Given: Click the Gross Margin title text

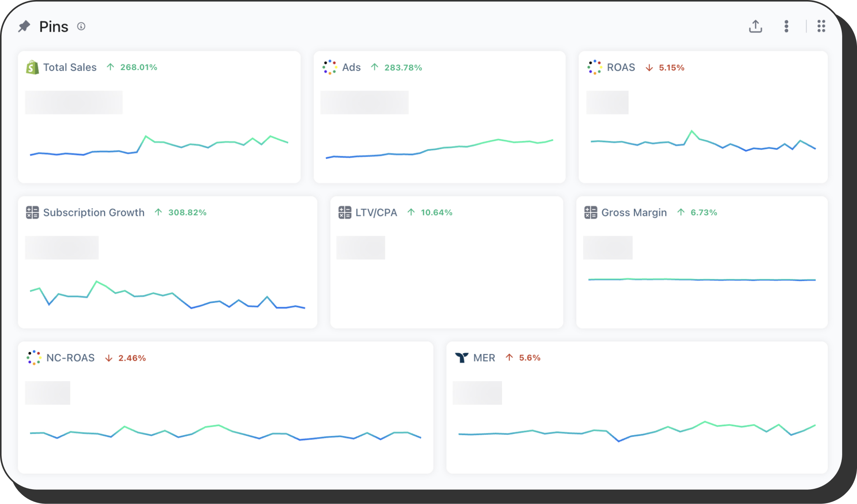Looking at the screenshot, I should 634,212.
